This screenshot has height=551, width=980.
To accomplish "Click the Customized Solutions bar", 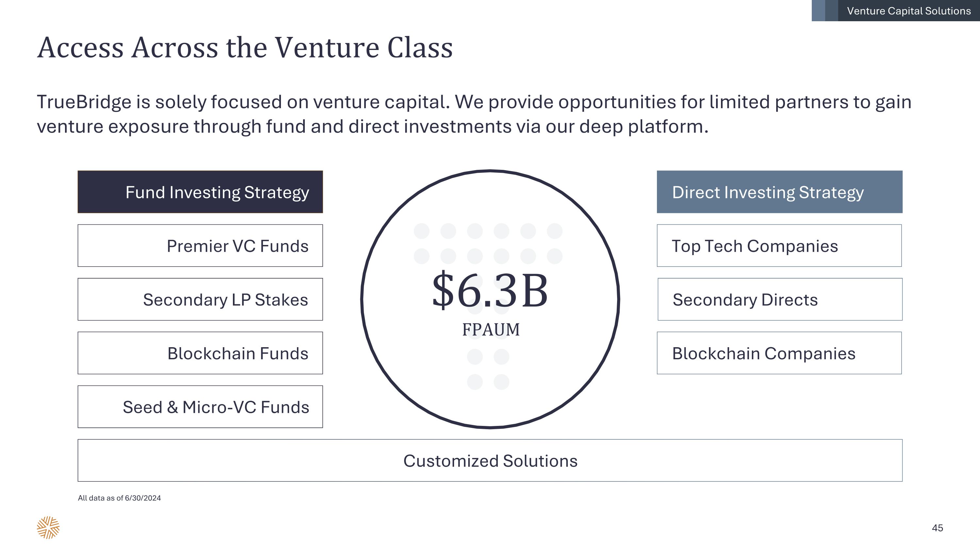I will [x=490, y=461].
